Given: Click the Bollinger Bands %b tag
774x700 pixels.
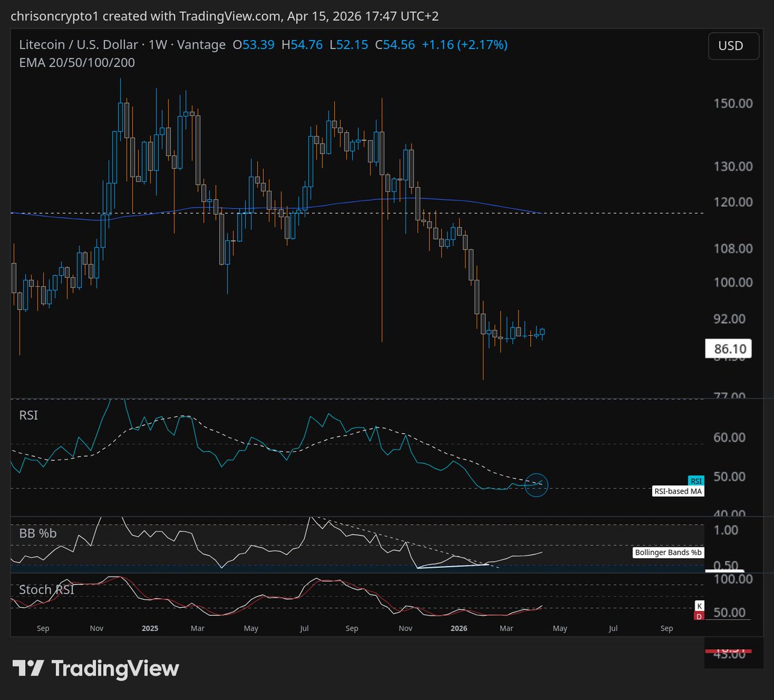Looking at the screenshot, I should 669,552.
